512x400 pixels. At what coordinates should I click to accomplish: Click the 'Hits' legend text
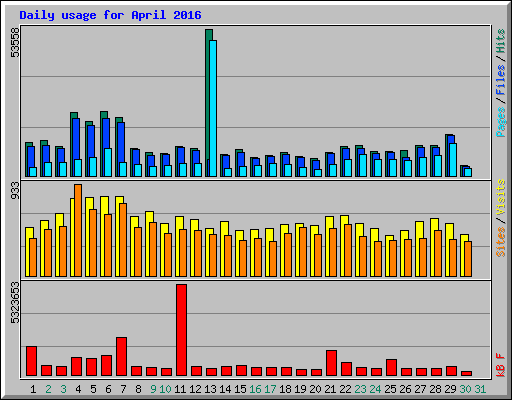pyautogui.click(x=501, y=41)
